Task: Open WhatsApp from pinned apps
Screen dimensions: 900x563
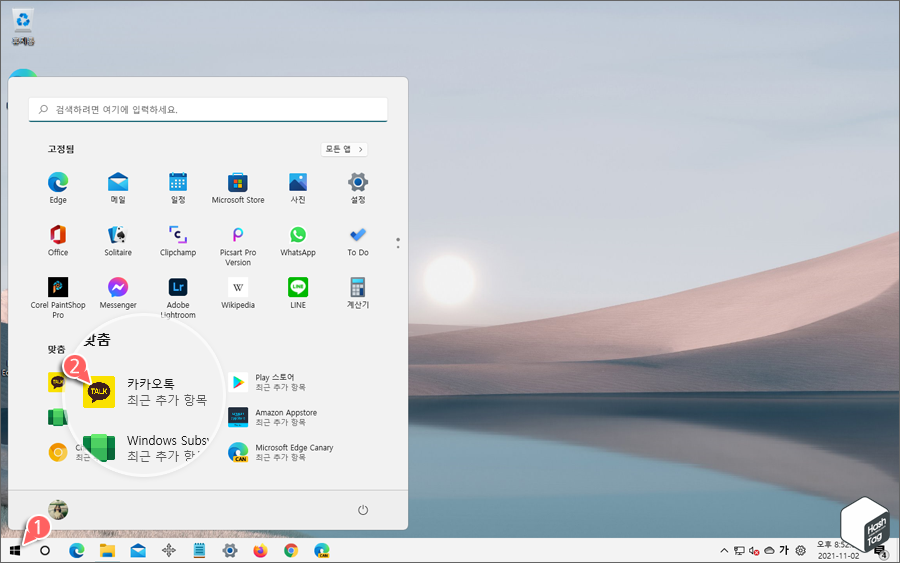Action: (298, 240)
